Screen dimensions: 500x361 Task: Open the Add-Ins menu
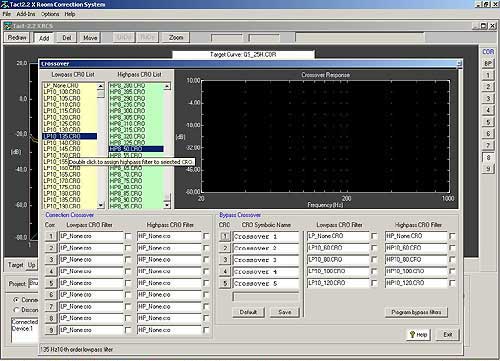[26, 14]
